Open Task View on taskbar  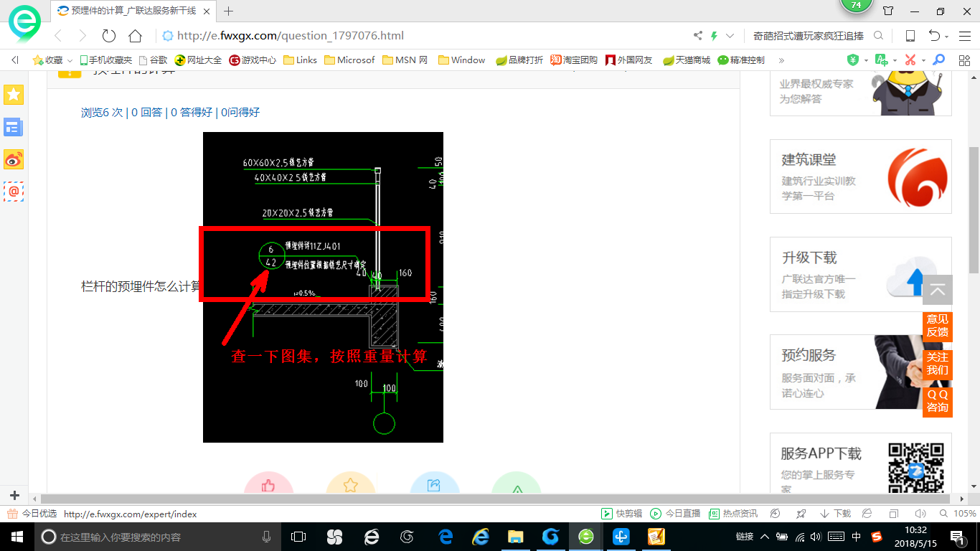pyautogui.click(x=298, y=537)
